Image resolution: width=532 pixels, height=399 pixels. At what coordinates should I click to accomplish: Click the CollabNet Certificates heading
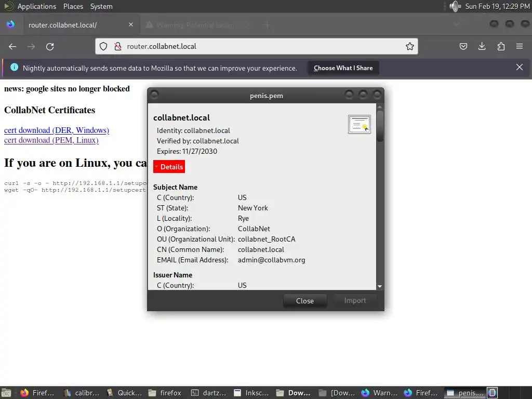[x=49, y=110]
